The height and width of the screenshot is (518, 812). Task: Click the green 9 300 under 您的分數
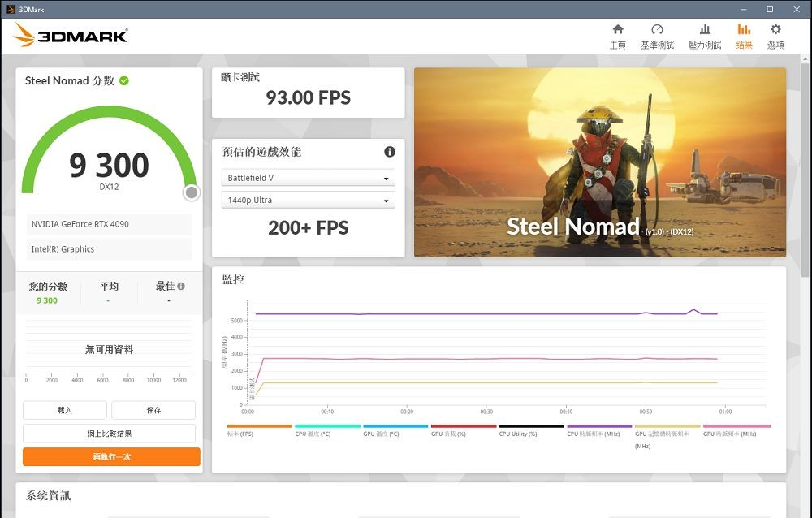pyautogui.click(x=47, y=300)
